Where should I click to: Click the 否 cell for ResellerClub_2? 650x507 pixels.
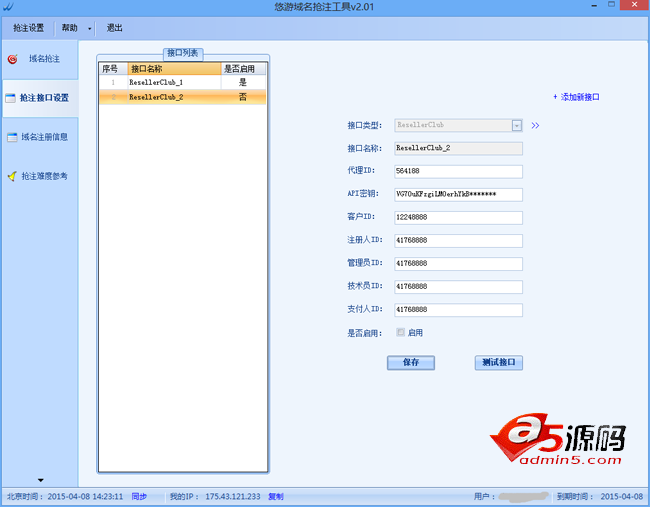point(243,97)
